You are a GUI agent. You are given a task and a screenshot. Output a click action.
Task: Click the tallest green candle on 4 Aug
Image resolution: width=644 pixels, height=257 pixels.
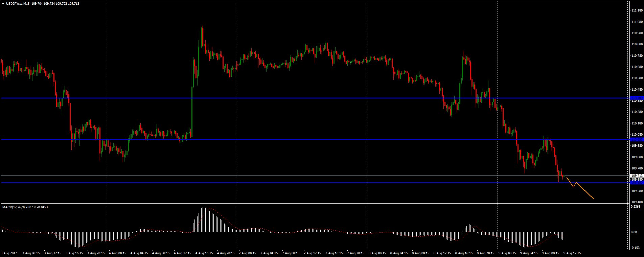point(192,112)
